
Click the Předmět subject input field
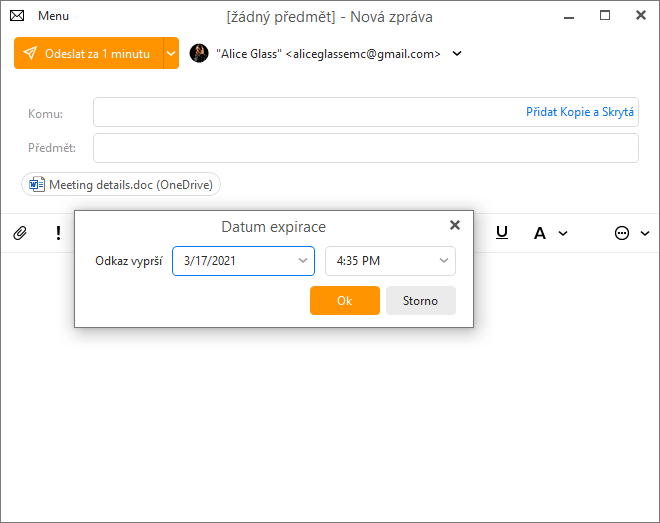point(366,148)
